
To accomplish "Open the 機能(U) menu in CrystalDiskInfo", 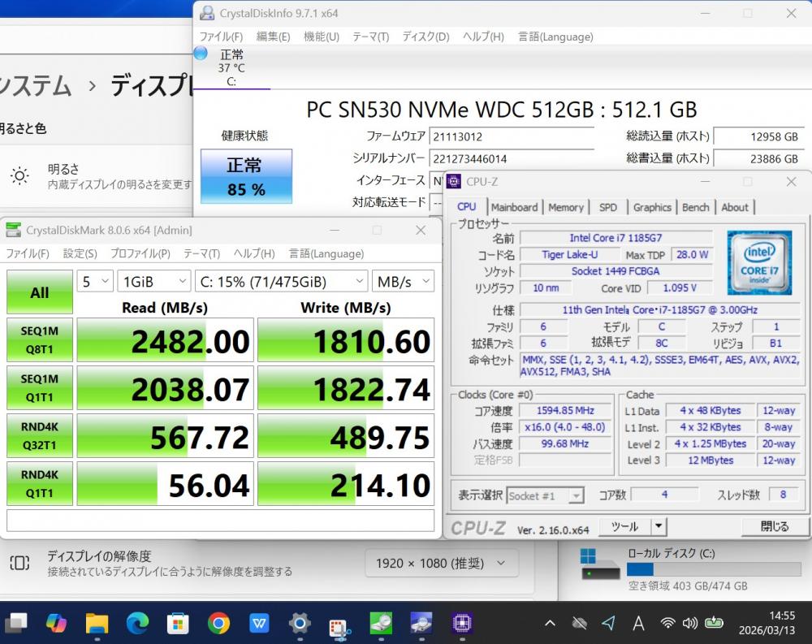I will [321, 37].
